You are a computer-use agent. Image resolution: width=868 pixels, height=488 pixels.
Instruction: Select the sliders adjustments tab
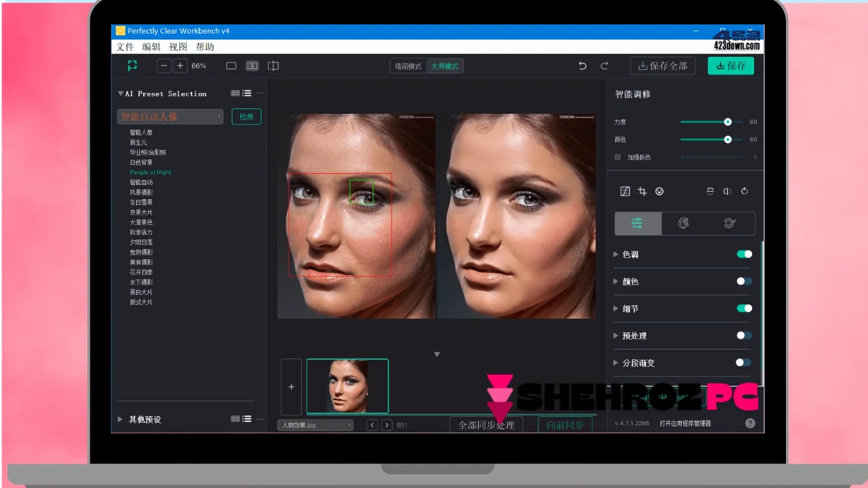point(637,223)
